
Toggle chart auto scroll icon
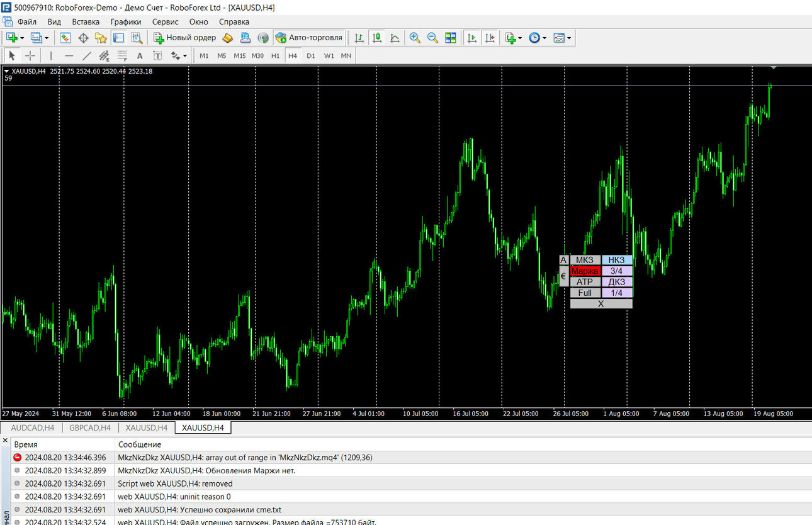(471, 38)
